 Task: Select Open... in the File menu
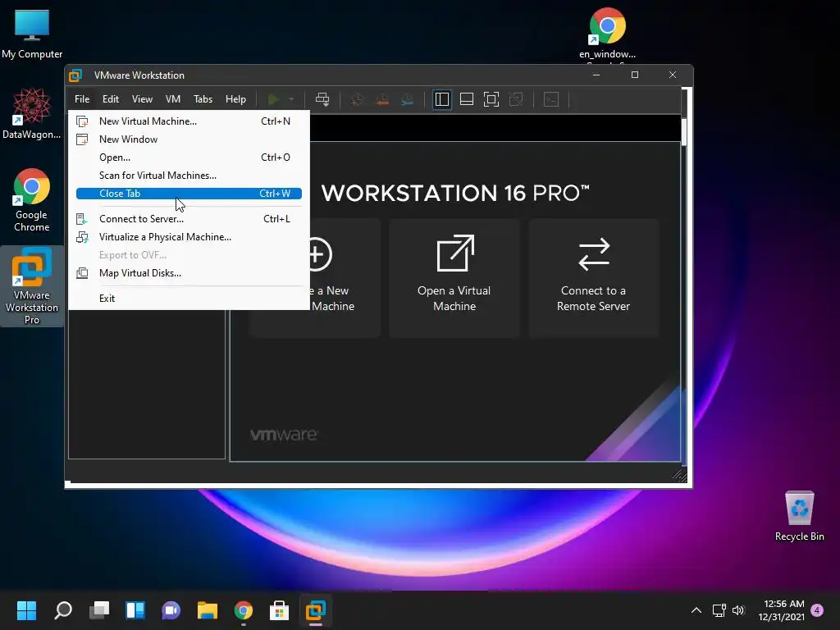[x=189, y=157]
